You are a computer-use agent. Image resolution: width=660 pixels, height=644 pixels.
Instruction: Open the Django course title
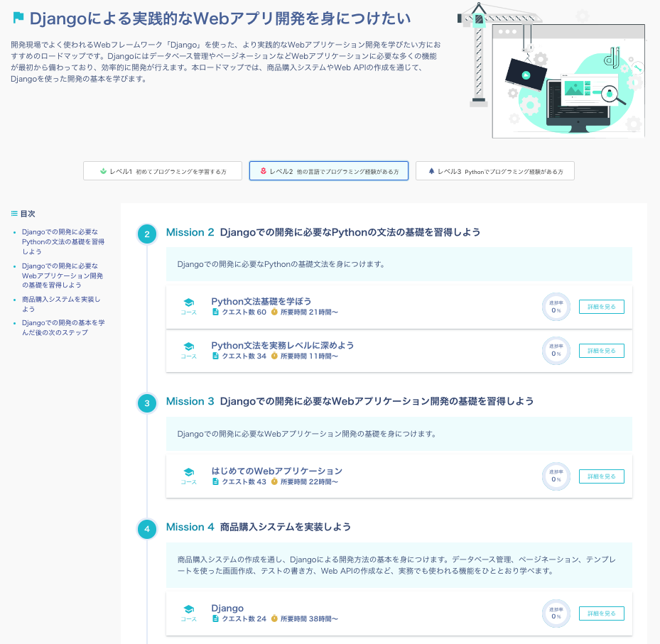[x=227, y=608]
